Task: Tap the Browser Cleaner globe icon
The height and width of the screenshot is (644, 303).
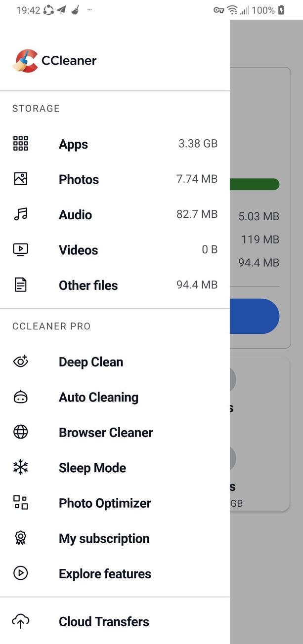Action: [x=20, y=432]
